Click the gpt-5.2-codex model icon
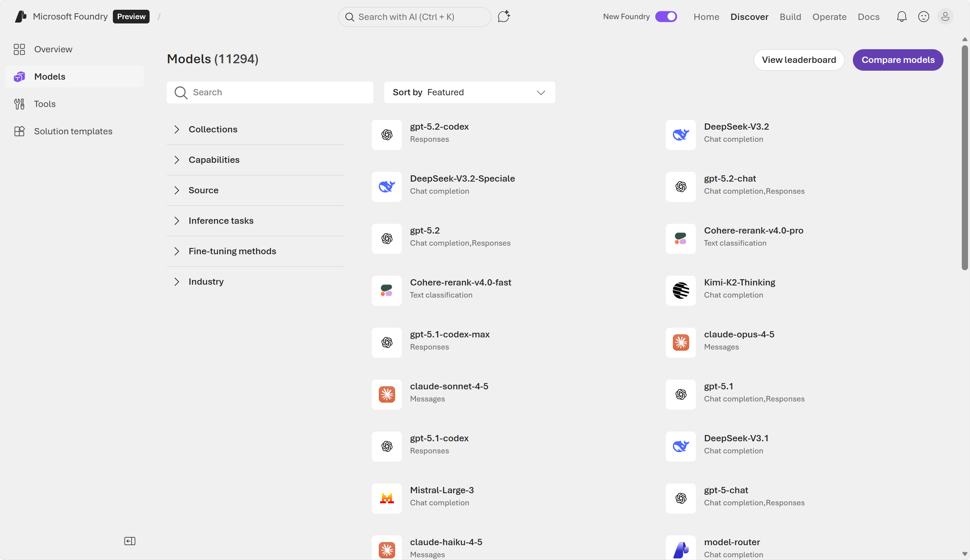970x560 pixels. click(387, 135)
